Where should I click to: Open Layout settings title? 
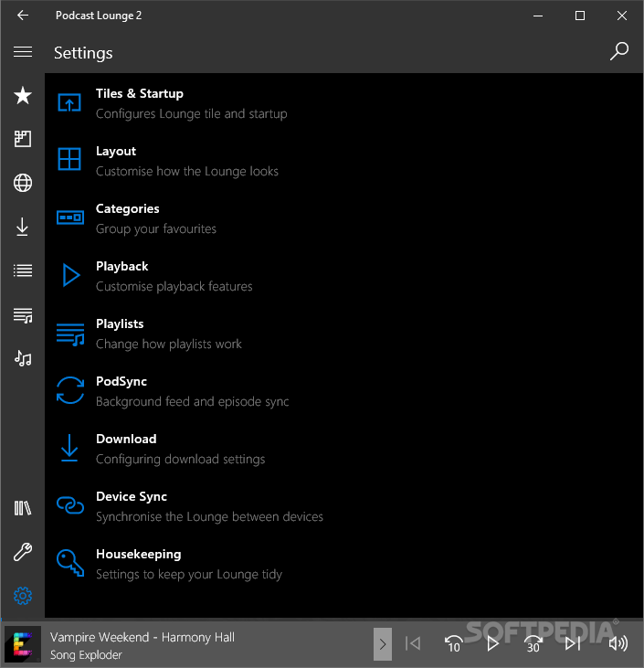pos(116,152)
